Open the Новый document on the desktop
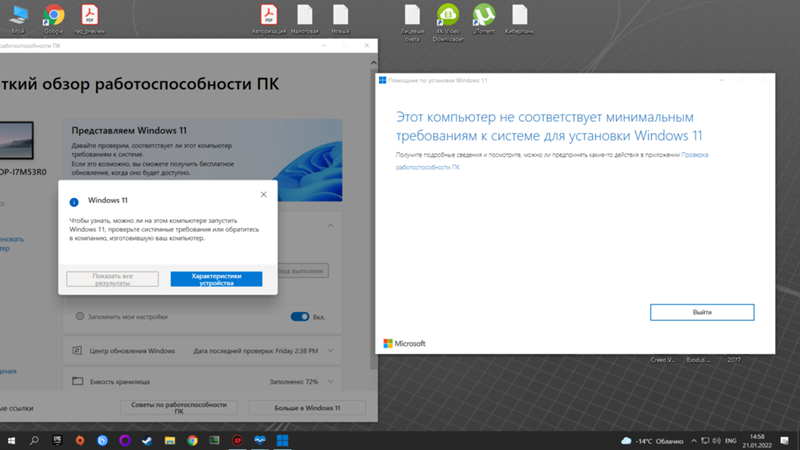The height and width of the screenshot is (450, 800). [x=340, y=17]
